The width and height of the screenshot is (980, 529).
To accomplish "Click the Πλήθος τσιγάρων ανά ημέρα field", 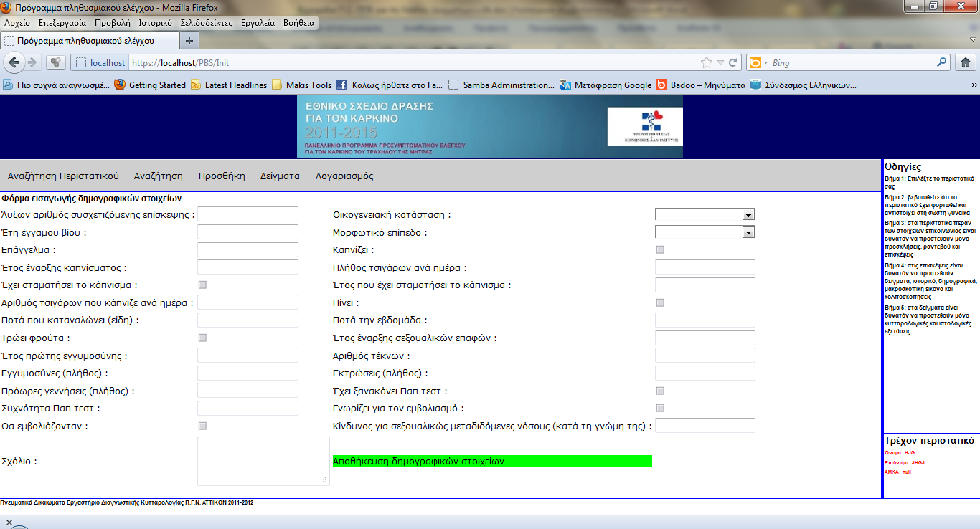I will 705,267.
